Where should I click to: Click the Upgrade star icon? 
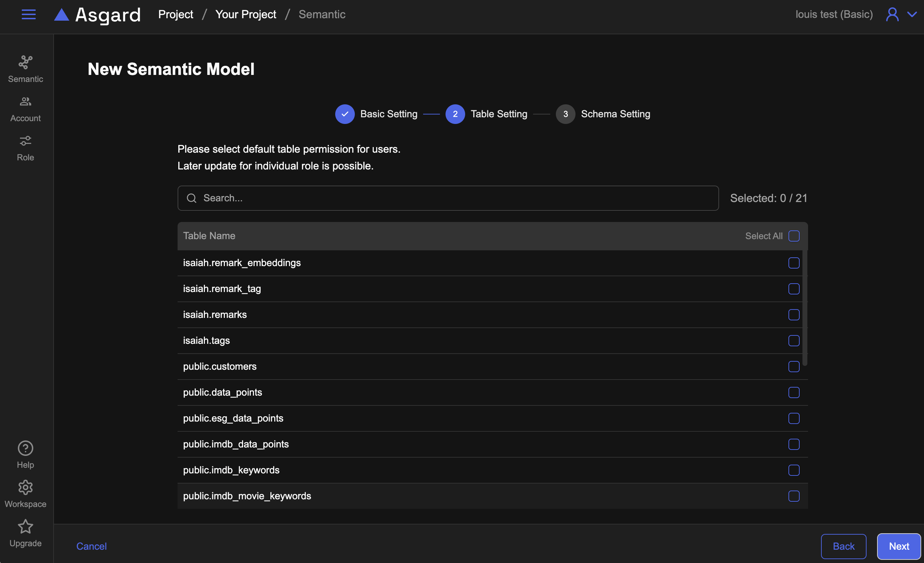tap(26, 527)
